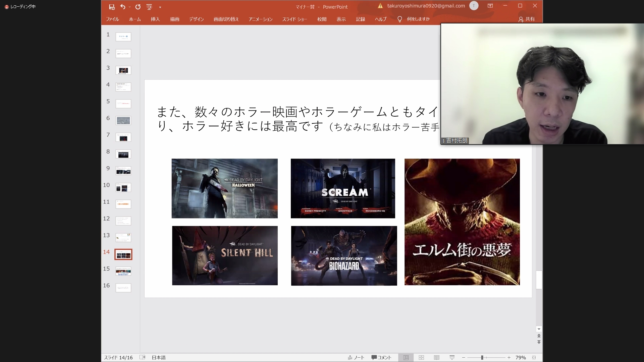Image resolution: width=644 pixels, height=362 pixels.
Task: Open the スライド ショー ribbon tab
Action: (x=294, y=19)
